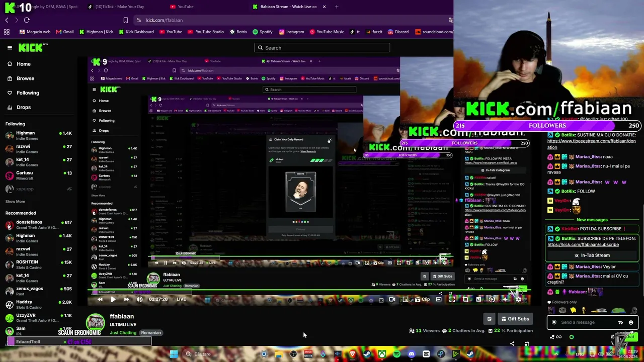Open the YouTube Studio bookmark
Image resolution: width=644 pixels, height=362 pixels.
coord(206,32)
